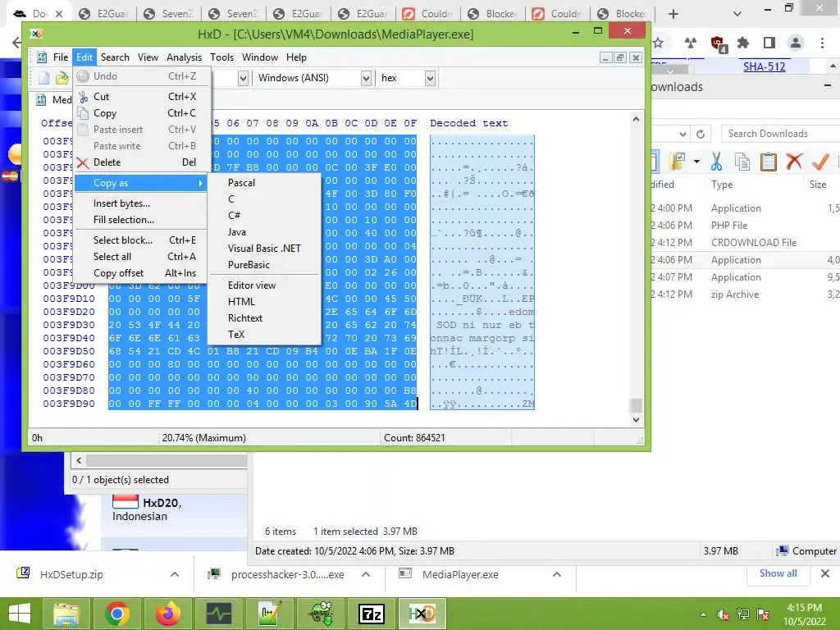The image size is (840, 630).
Task: Open the File menu in HxD
Action: [60, 57]
